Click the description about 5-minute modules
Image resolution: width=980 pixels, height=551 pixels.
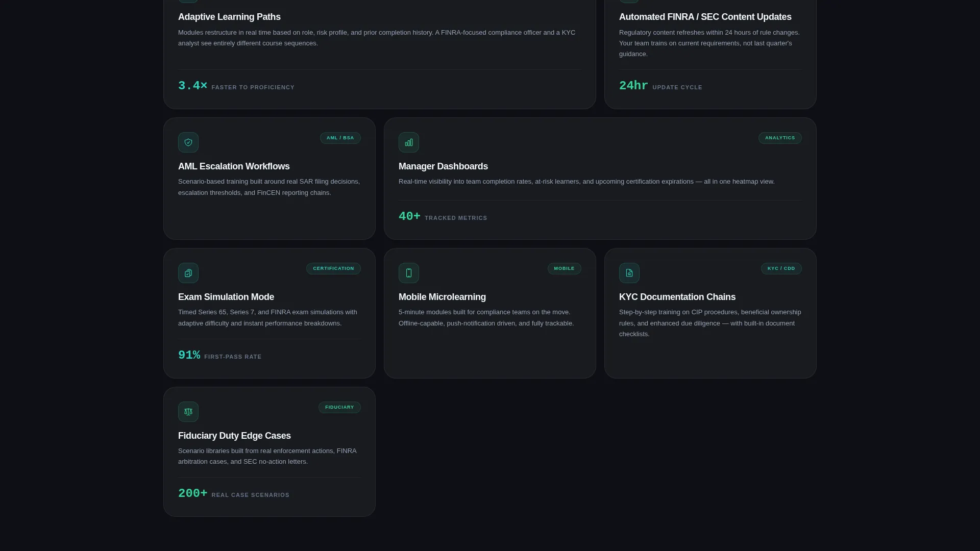[x=486, y=318]
